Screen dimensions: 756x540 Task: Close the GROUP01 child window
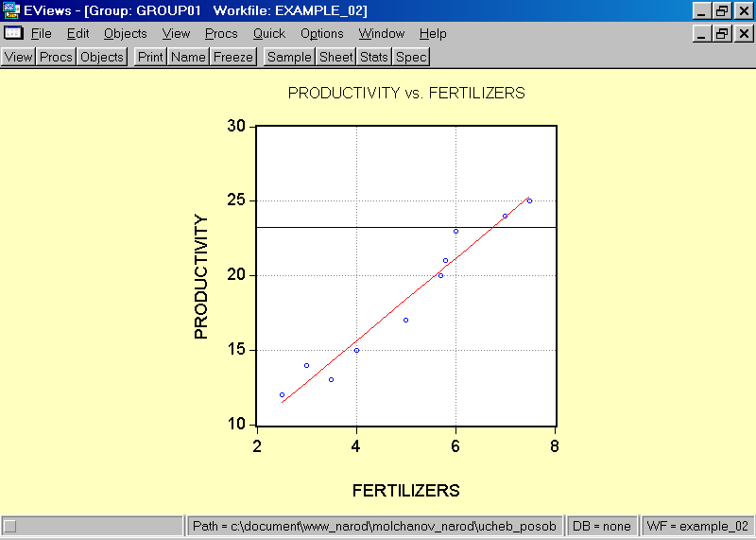pyautogui.click(x=744, y=33)
